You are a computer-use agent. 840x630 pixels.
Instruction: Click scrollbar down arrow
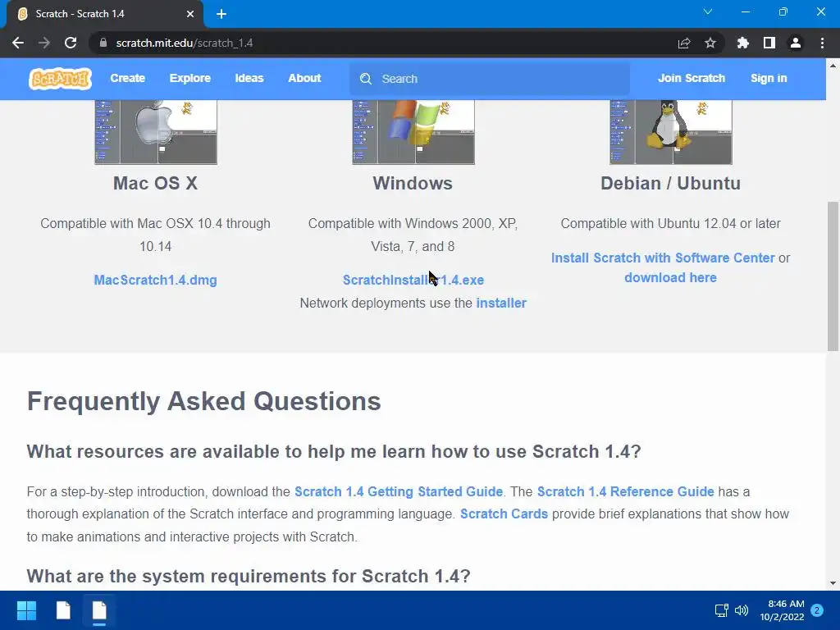click(833, 583)
